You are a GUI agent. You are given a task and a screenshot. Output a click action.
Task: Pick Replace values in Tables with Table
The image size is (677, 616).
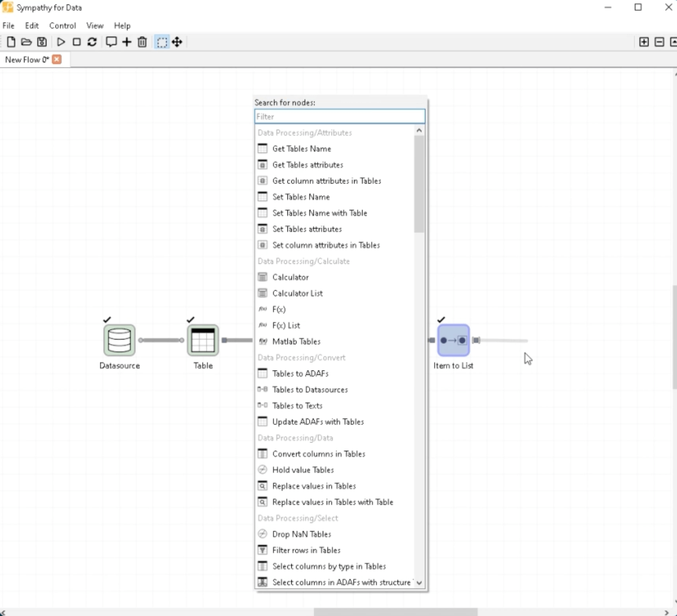tap(335, 502)
